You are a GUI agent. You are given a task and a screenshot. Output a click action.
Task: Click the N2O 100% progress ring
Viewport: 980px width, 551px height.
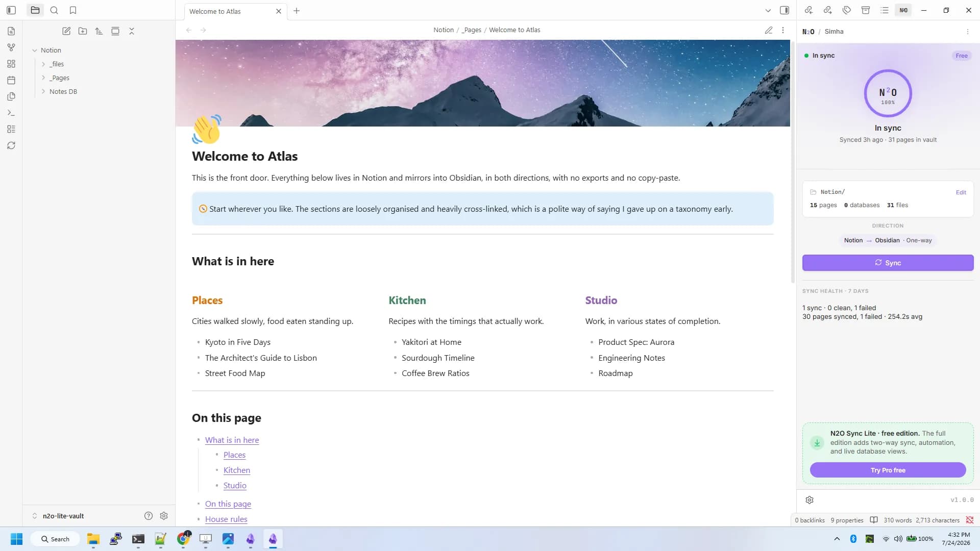(888, 93)
